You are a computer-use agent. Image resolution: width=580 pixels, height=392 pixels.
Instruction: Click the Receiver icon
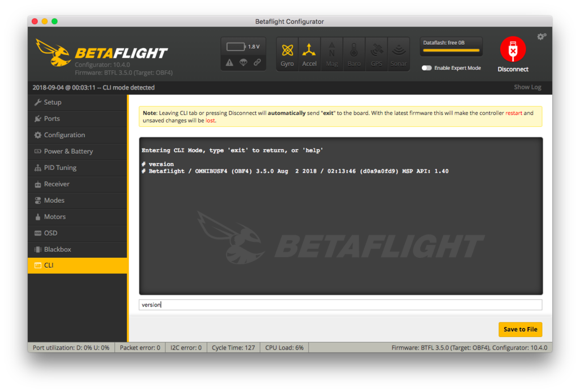click(38, 184)
